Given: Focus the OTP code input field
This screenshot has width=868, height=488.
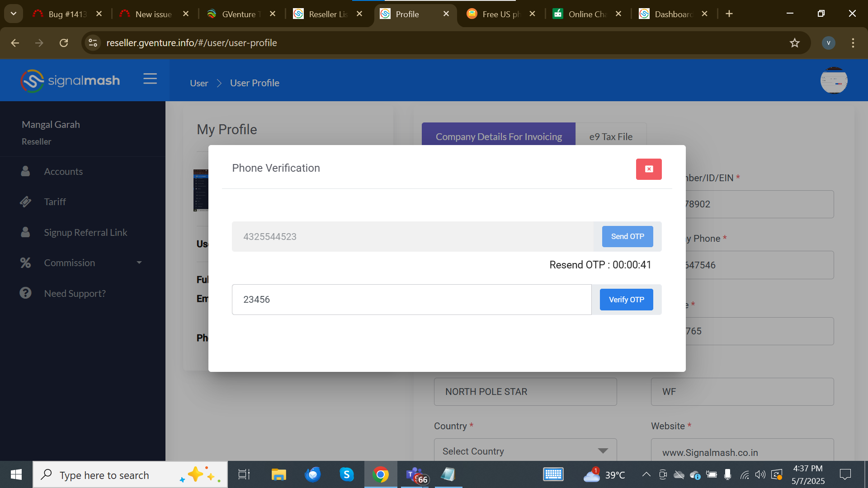Looking at the screenshot, I should (411, 300).
